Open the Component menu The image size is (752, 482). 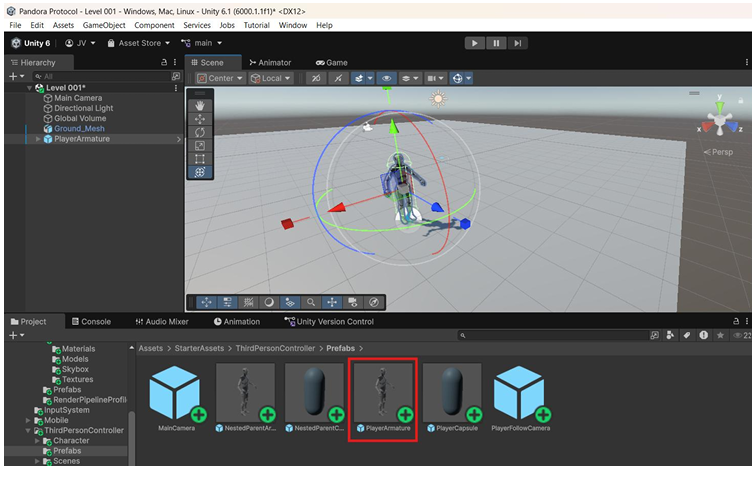154,25
